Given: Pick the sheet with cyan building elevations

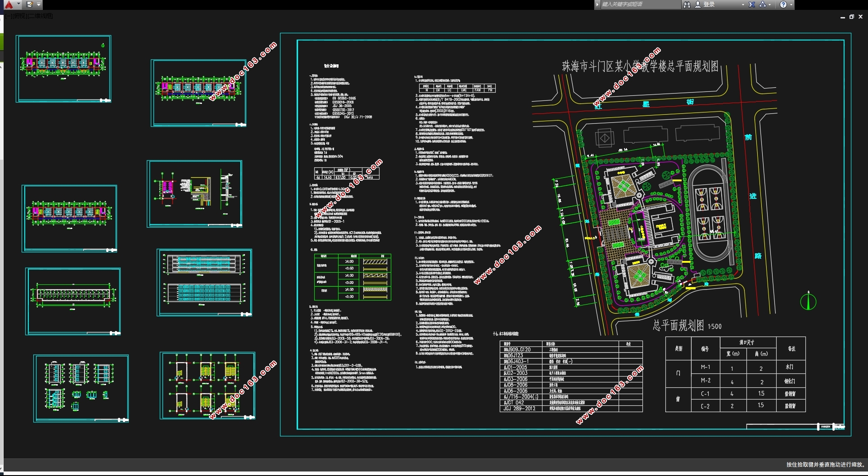Looking at the screenshot, I should (x=204, y=283).
